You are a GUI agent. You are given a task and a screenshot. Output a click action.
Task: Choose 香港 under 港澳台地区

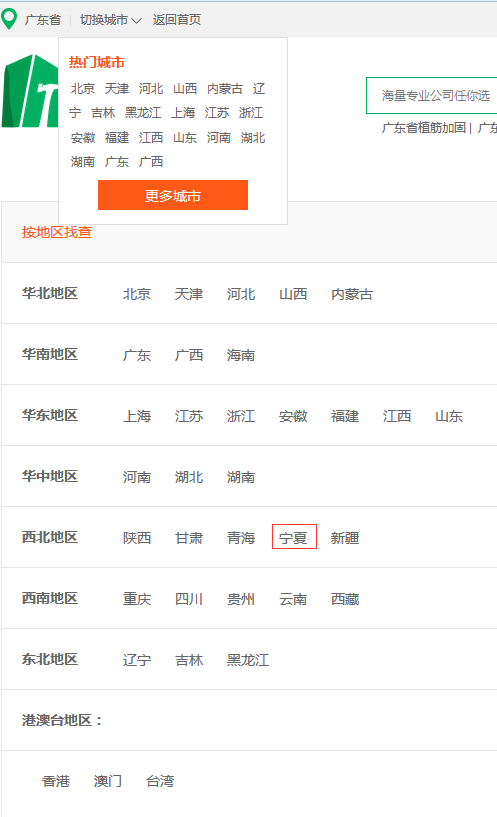[56, 781]
